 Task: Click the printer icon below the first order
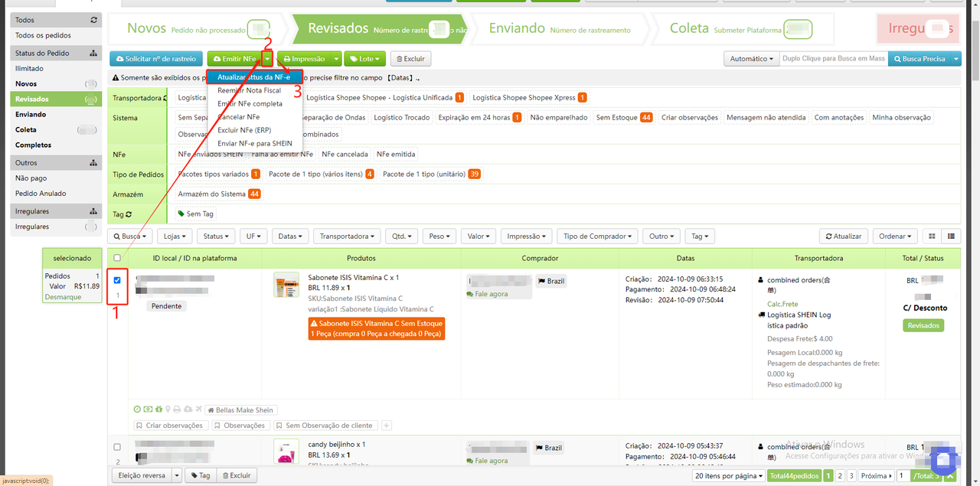tap(177, 409)
